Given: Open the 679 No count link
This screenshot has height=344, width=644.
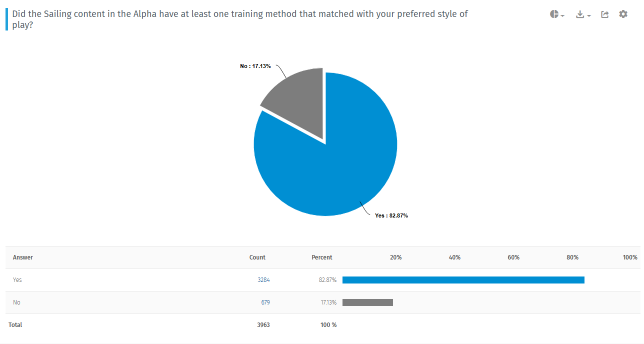Looking at the screenshot, I should pos(265,302).
